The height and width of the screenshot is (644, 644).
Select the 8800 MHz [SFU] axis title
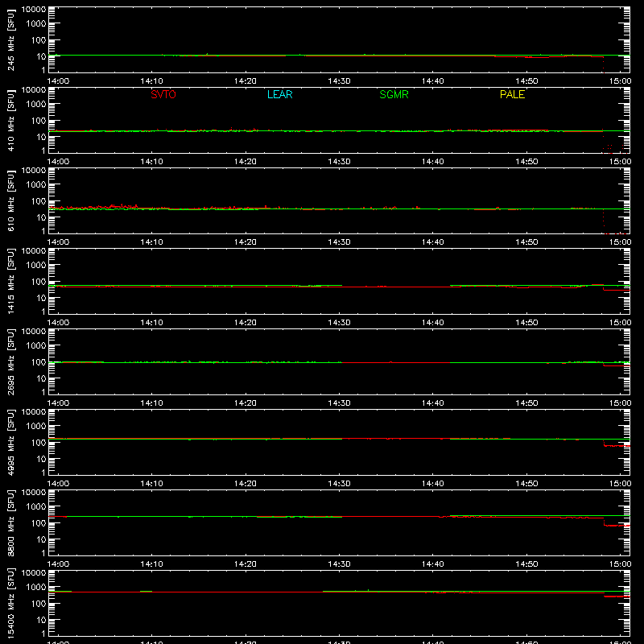pyautogui.click(x=10, y=522)
